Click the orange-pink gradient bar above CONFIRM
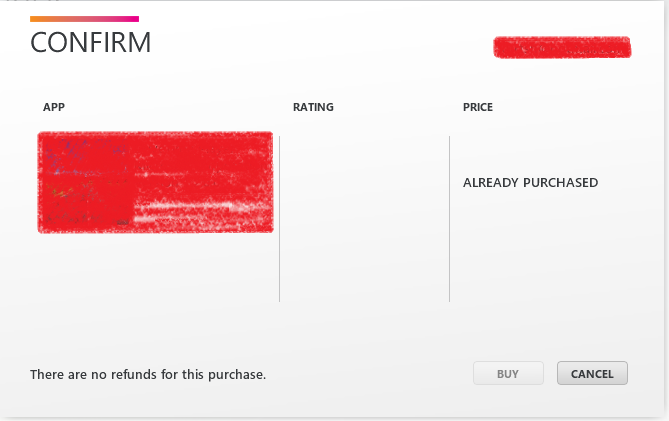 [84, 19]
